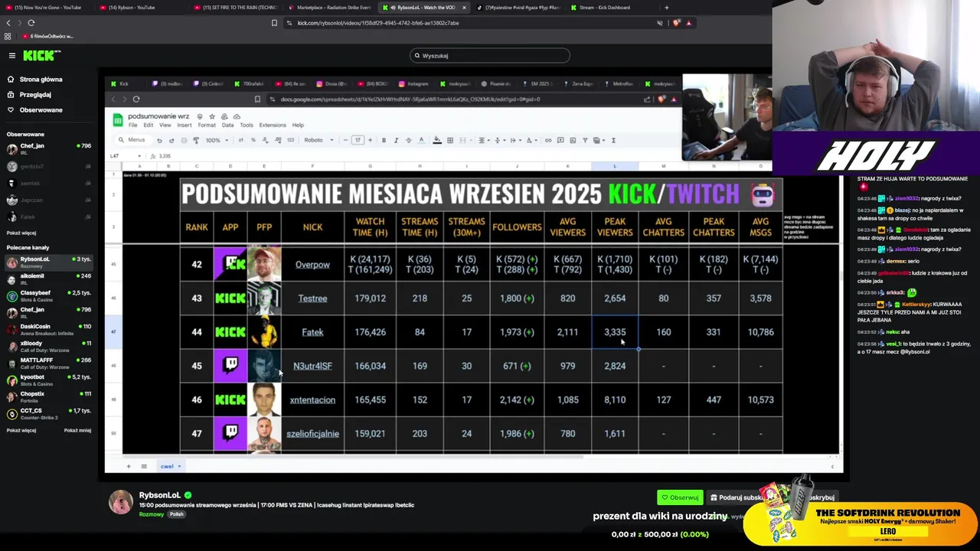Screen dimensions: 980x551
Task: Click the Google Sheets logo in the video
Action: [118, 120]
